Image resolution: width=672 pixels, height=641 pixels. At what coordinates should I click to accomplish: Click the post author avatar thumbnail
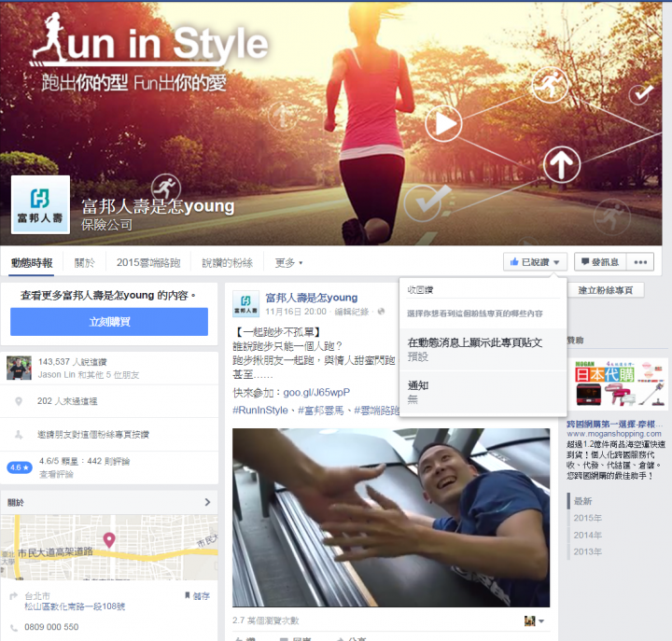[x=245, y=304]
